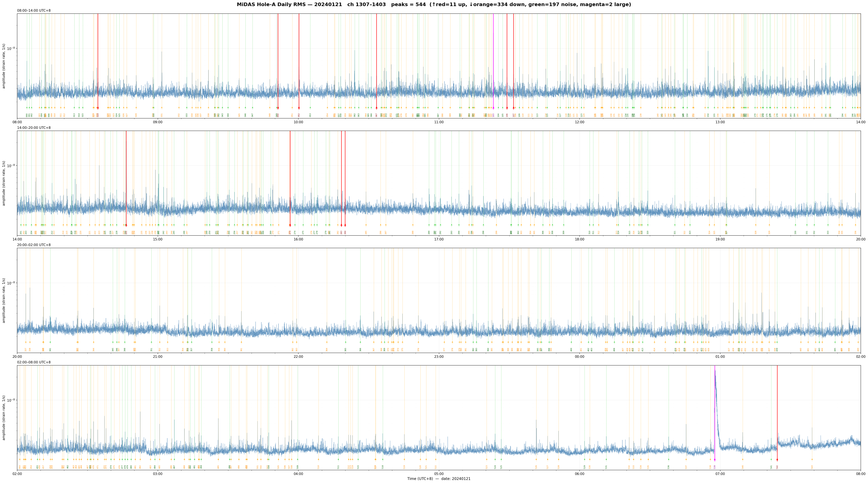Click the 01:00 time tick label
The width and height of the screenshot is (868, 483).
(x=720, y=356)
